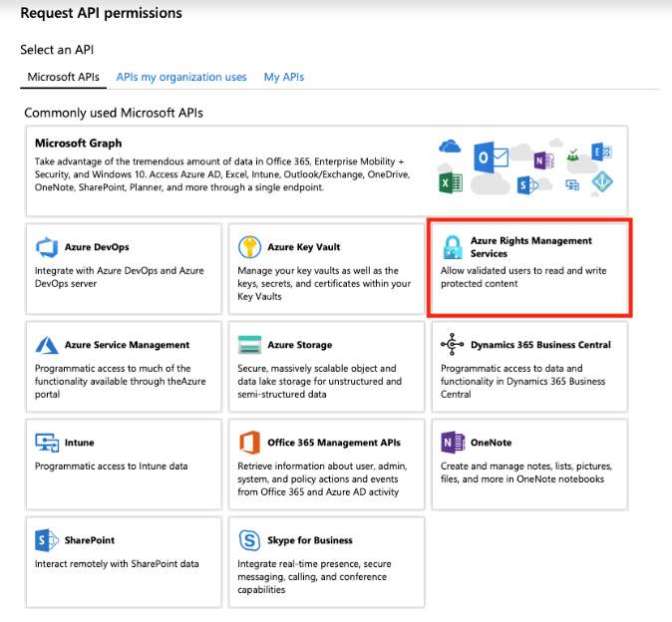Click the Microsoft Graph description paragraph

(x=222, y=174)
